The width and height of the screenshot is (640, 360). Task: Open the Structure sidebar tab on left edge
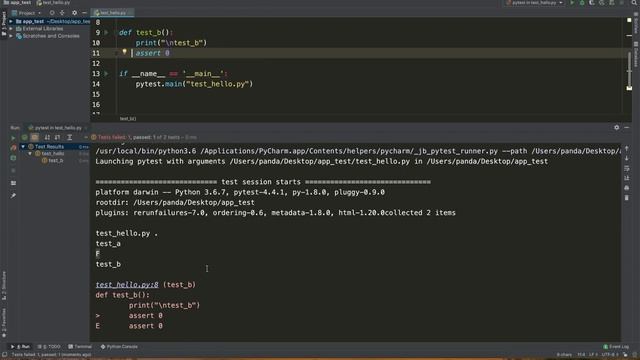(4, 286)
